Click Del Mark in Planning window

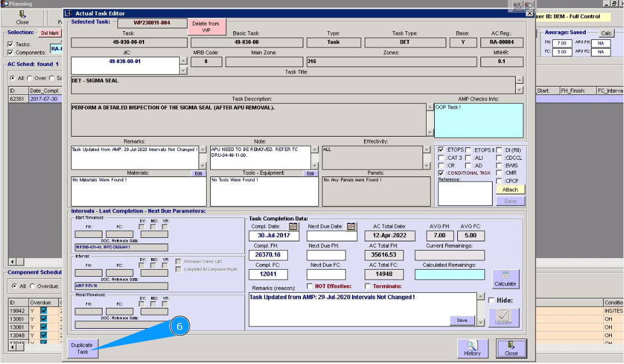50,33
